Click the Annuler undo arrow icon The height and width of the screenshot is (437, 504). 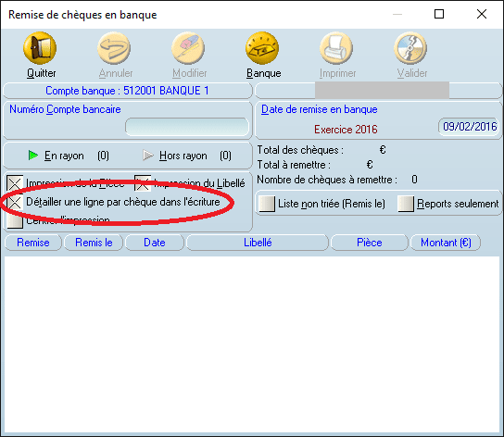(114, 48)
